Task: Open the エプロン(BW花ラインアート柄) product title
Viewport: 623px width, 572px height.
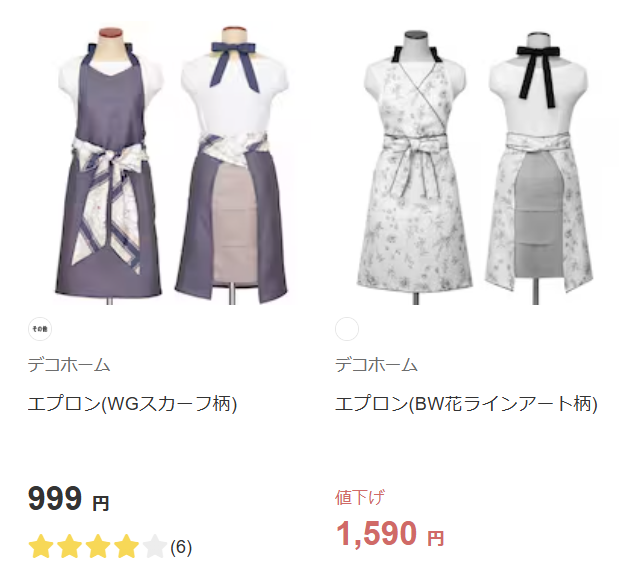Action: click(466, 404)
